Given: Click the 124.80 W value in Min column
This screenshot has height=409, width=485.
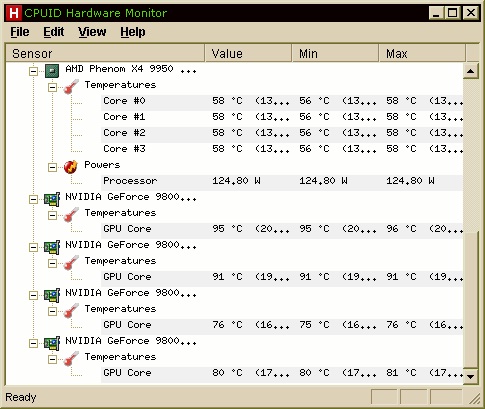Looking at the screenshot, I should (323, 181).
